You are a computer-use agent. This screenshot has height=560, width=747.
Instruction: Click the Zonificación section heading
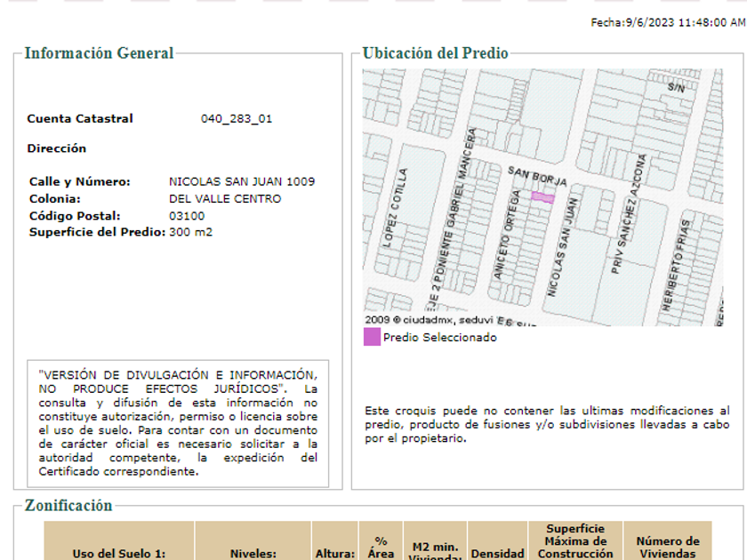pos(68,506)
